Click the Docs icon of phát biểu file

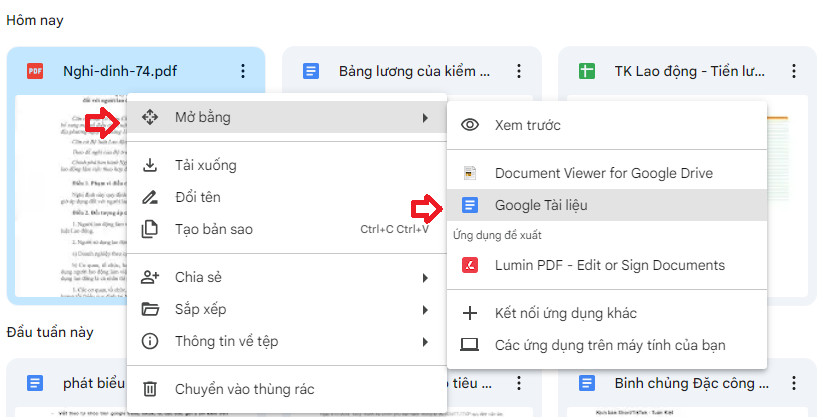[x=35, y=383]
